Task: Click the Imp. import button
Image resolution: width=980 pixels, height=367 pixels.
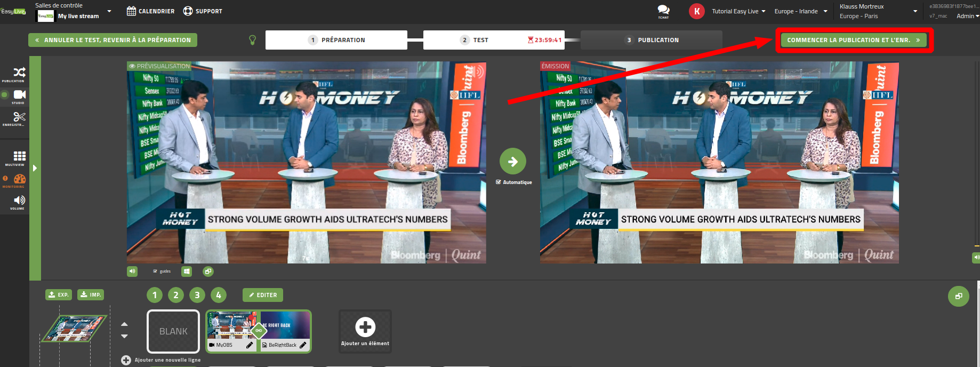Action: pyautogui.click(x=91, y=294)
